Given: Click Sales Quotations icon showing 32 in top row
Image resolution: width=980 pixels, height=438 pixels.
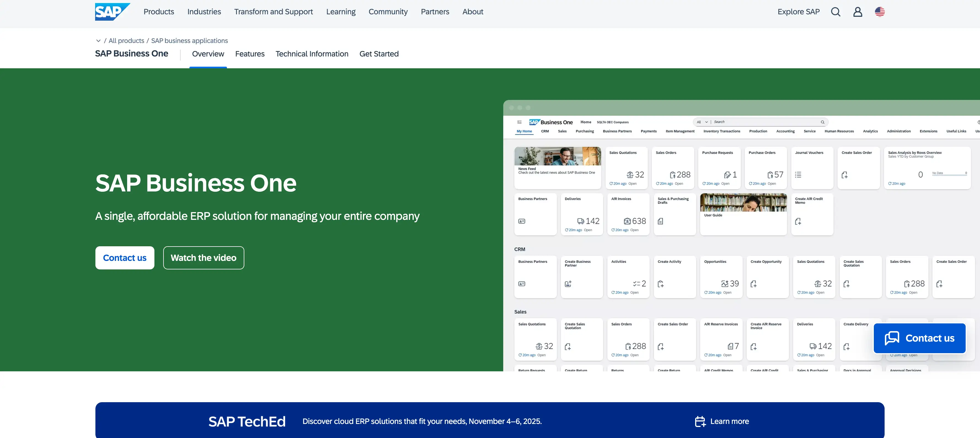Looking at the screenshot, I should [x=630, y=175].
